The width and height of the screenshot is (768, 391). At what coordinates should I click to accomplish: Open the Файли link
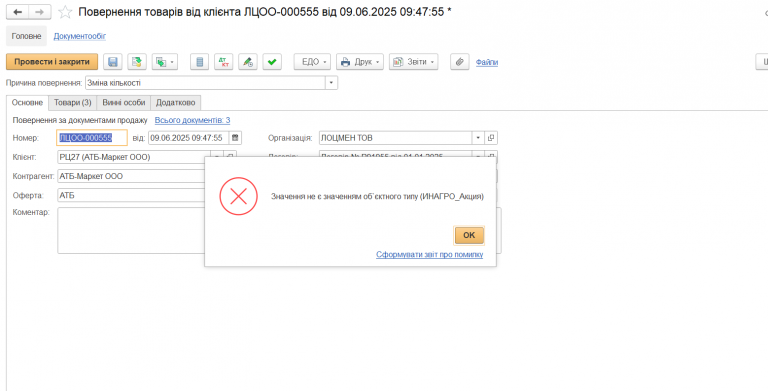click(487, 62)
